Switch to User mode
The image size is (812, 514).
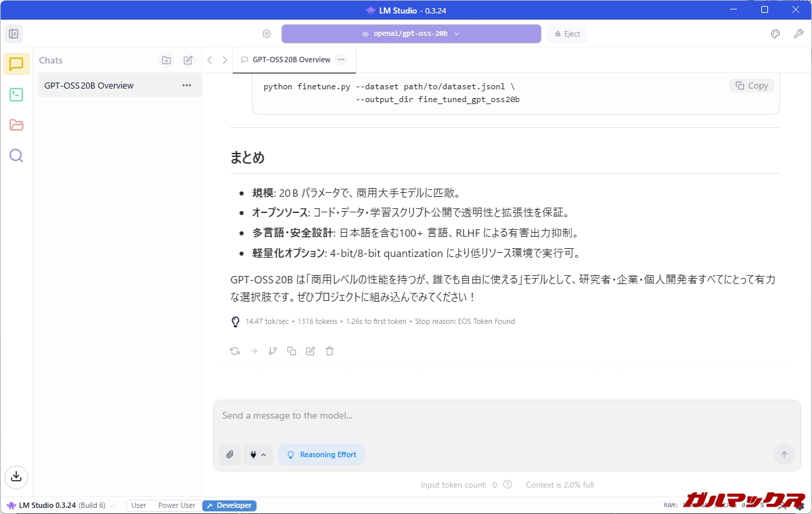click(139, 505)
